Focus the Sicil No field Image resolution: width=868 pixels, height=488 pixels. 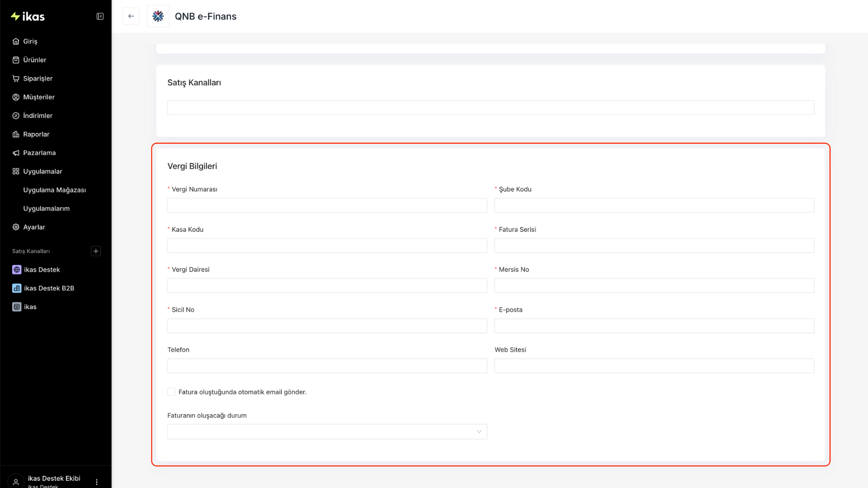point(327,326)
